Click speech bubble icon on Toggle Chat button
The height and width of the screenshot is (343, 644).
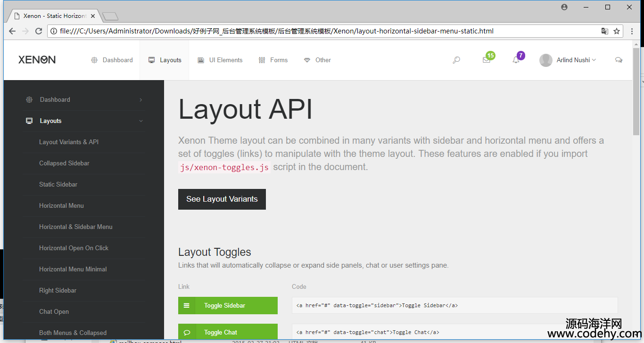point(187,333)
